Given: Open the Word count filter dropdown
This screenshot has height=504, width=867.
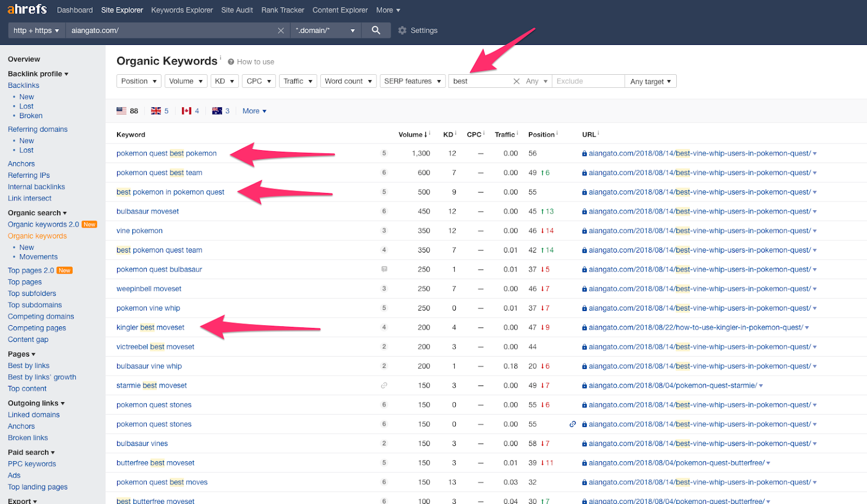Looking at the screenshot, I should (x=348, y=81).
